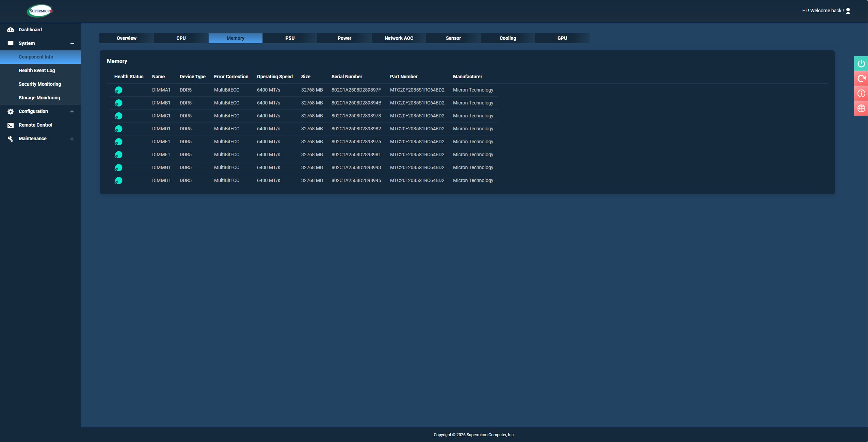Open Dashboard from the sidebar
Image resolution: width=868 pixels, height=442 pixels.
[30, 30]
